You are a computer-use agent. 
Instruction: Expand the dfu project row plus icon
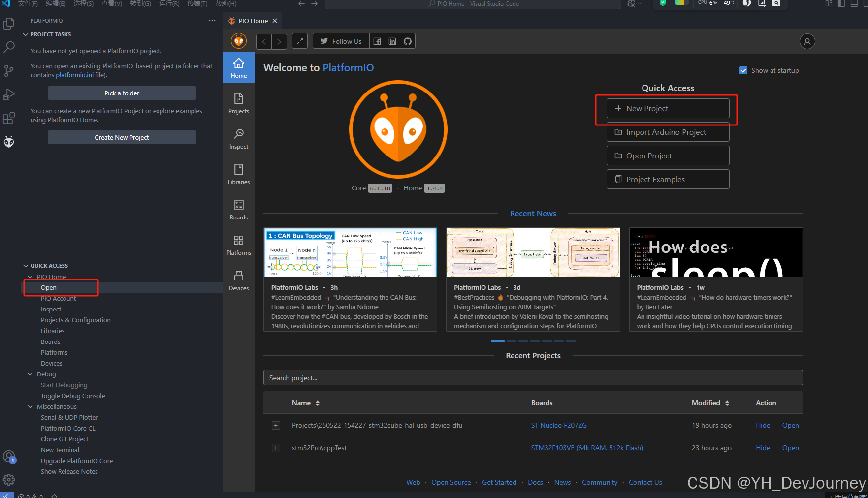pos(276,425)
